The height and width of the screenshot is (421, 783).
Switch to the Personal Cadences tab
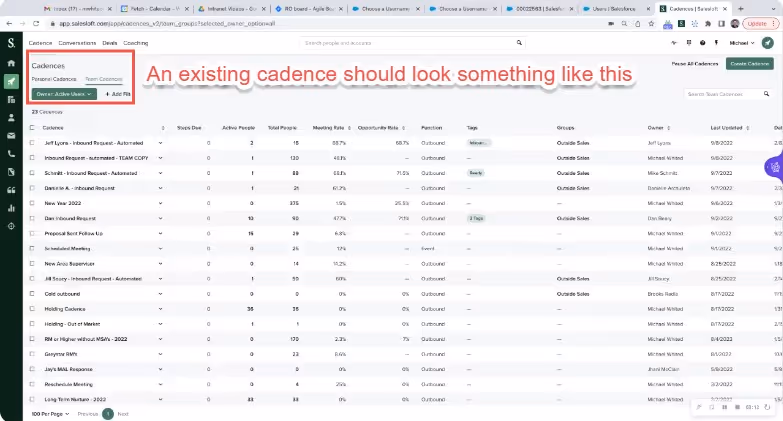(54, 79)
